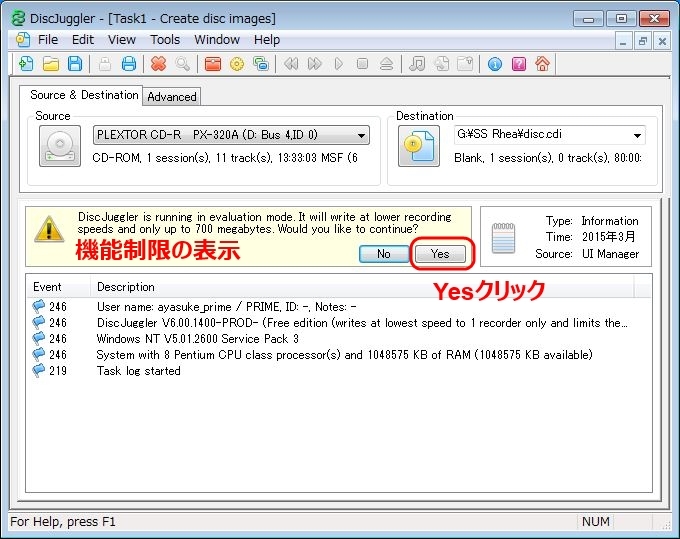Click the No button in warning

[x=384, y=254]
